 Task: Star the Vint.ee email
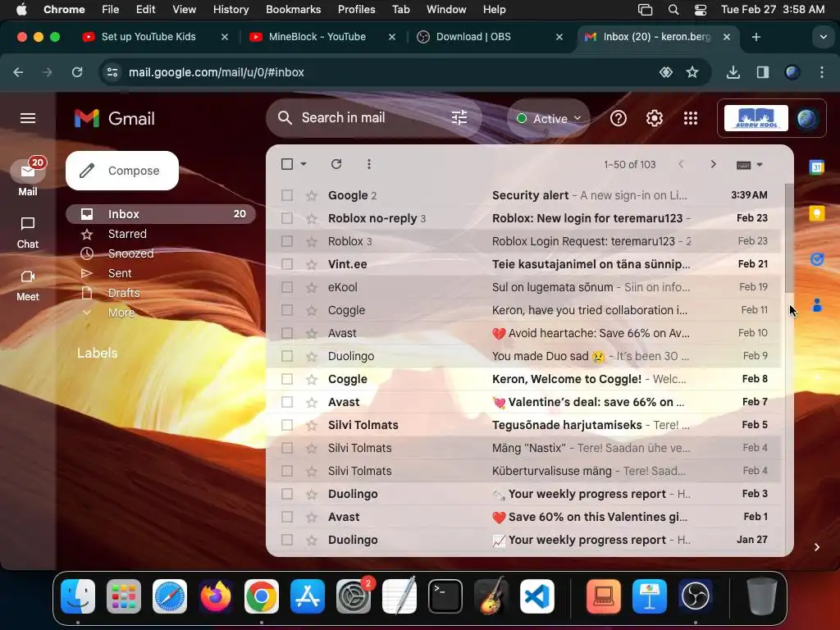311,264
